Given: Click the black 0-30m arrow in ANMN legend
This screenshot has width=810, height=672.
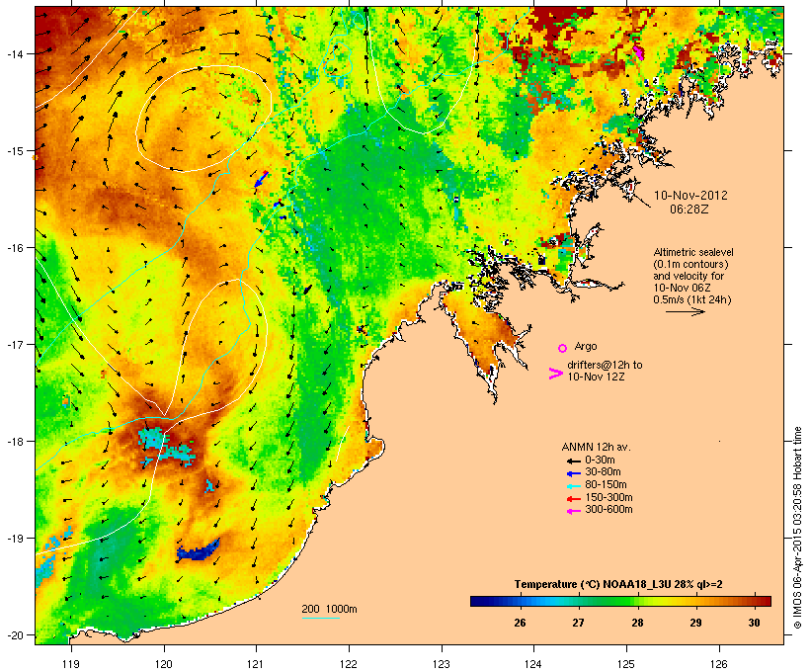Looking at the screenshot, I should tap(574, 461).
